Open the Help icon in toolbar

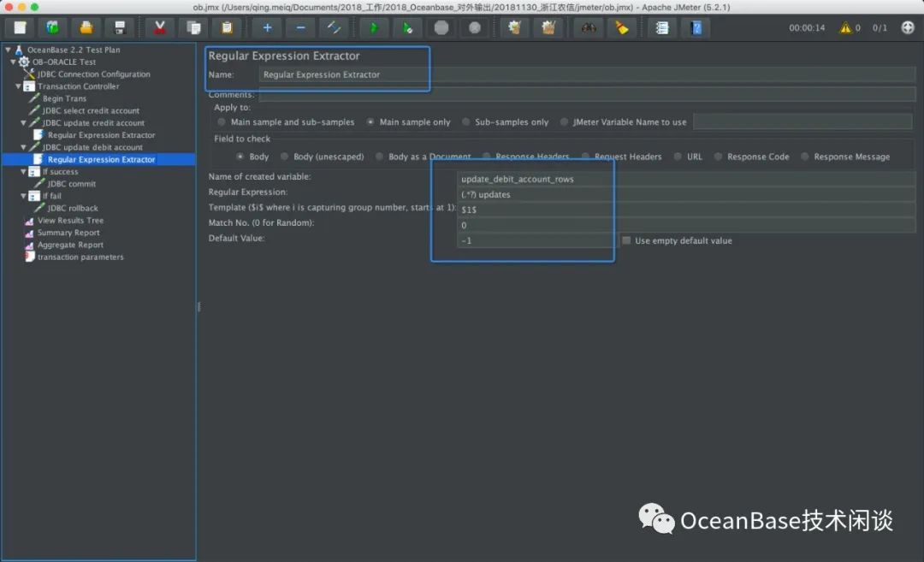coord(696,27)
